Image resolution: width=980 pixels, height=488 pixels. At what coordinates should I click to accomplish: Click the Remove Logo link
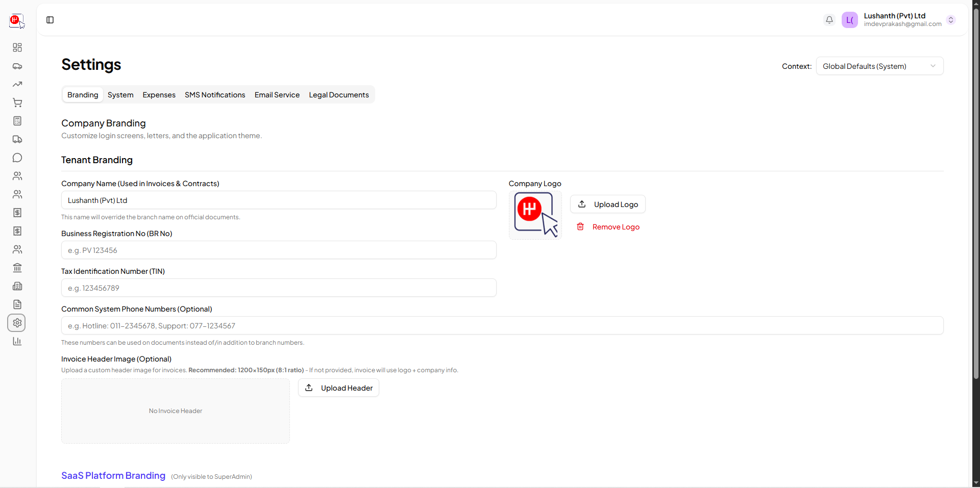[608, 227]
